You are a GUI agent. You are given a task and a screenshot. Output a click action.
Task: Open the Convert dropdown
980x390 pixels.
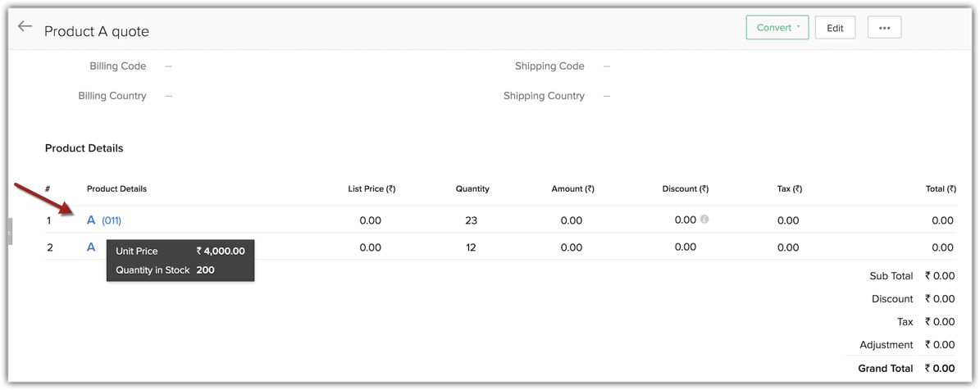click(777, 28)
